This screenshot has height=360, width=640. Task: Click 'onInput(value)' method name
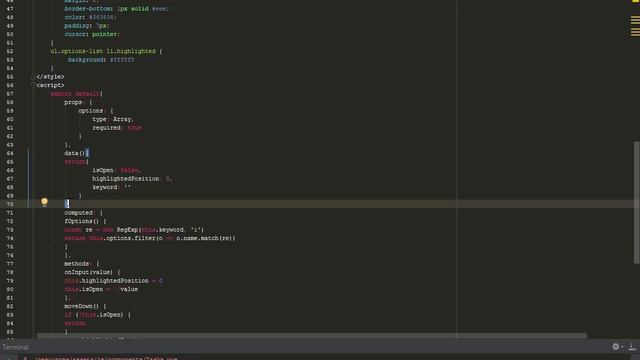tap(89, 272)
